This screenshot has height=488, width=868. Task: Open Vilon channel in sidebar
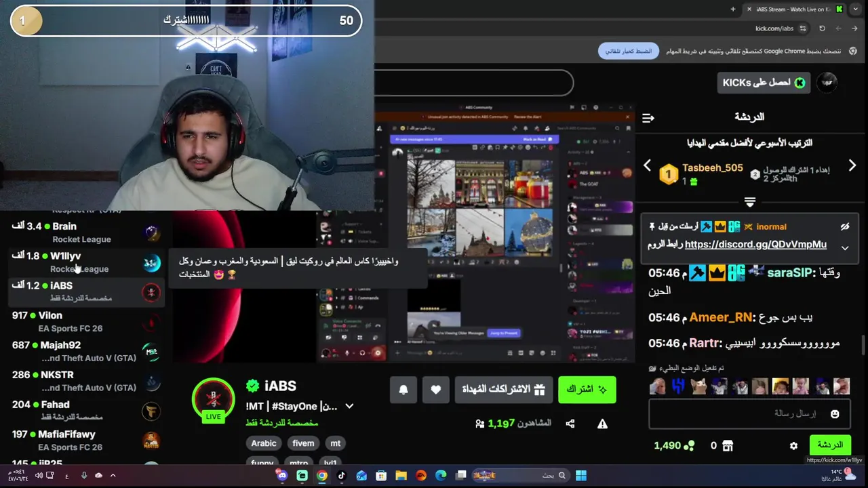pyautogui.click(x=85, y=322)
